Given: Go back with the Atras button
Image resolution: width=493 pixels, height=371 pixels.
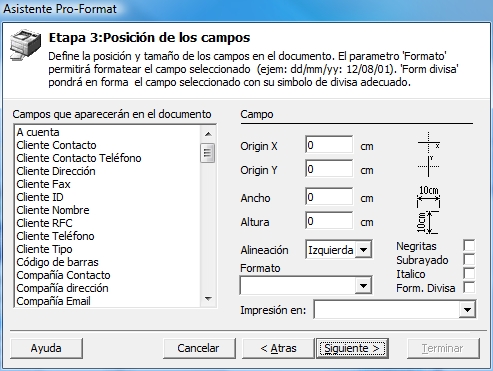Looking at the screenshot, I should [x=278, y=348].
